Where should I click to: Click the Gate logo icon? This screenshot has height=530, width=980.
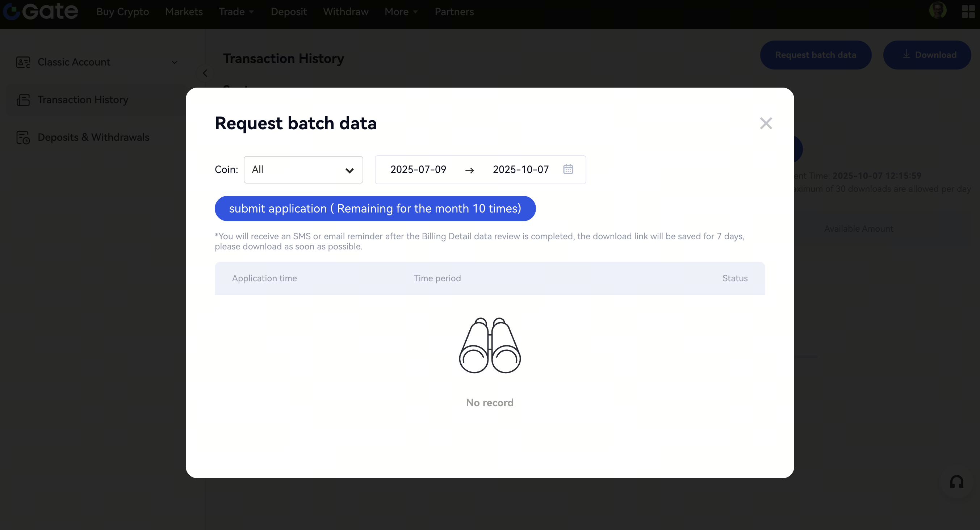(12, 12)
